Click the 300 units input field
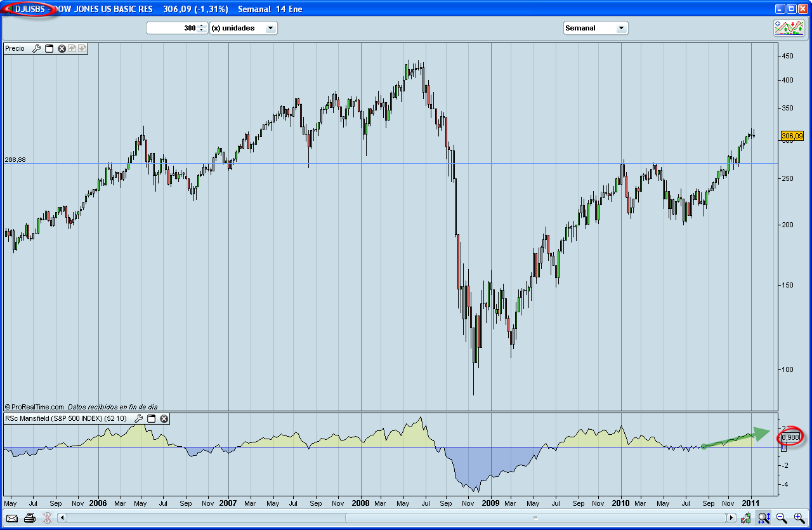 click(171, 28)
